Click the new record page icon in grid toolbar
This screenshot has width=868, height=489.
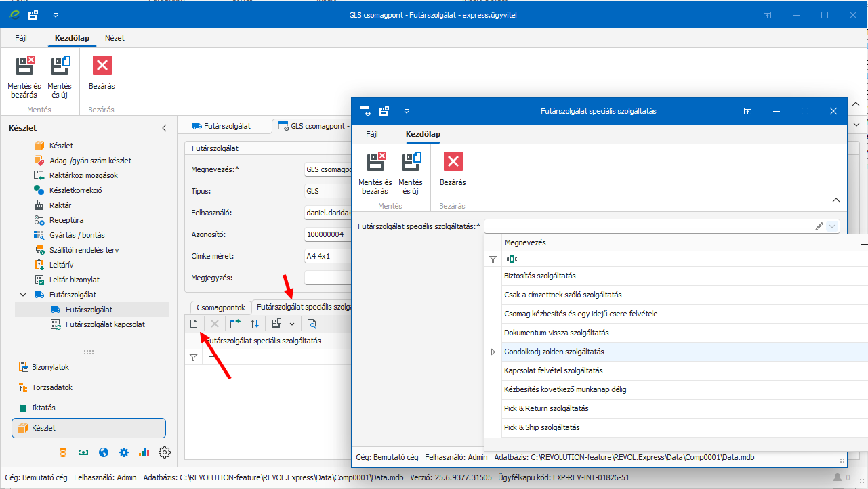click(x=193, y=324)
